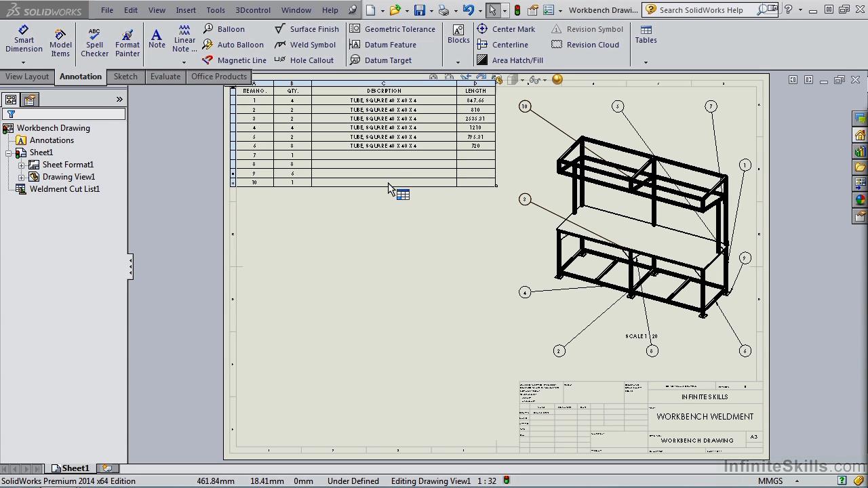The height and width of the screenshot is (488, 868).
Task: Open the File menu
Action: click(x=107, y=10)
